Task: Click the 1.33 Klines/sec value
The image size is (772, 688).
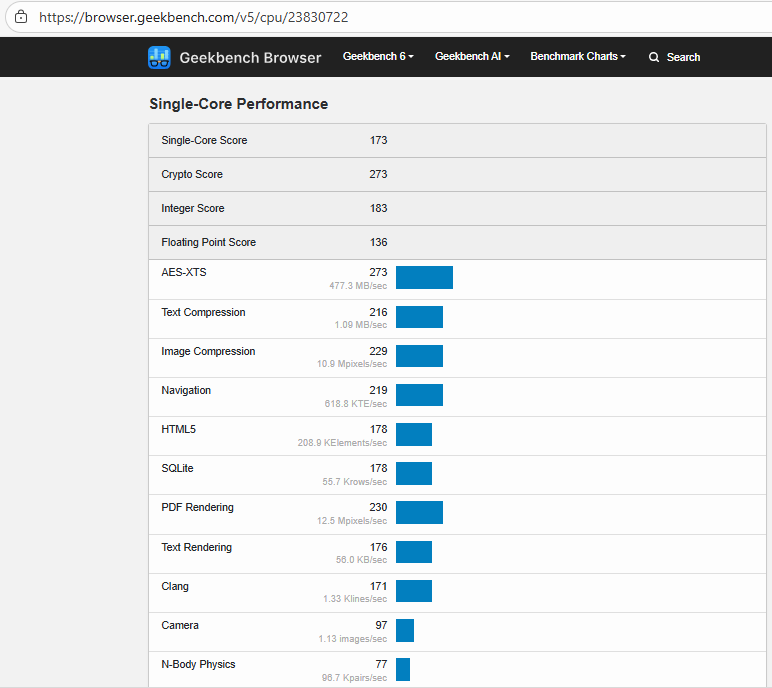Action: tap(355, 599)
